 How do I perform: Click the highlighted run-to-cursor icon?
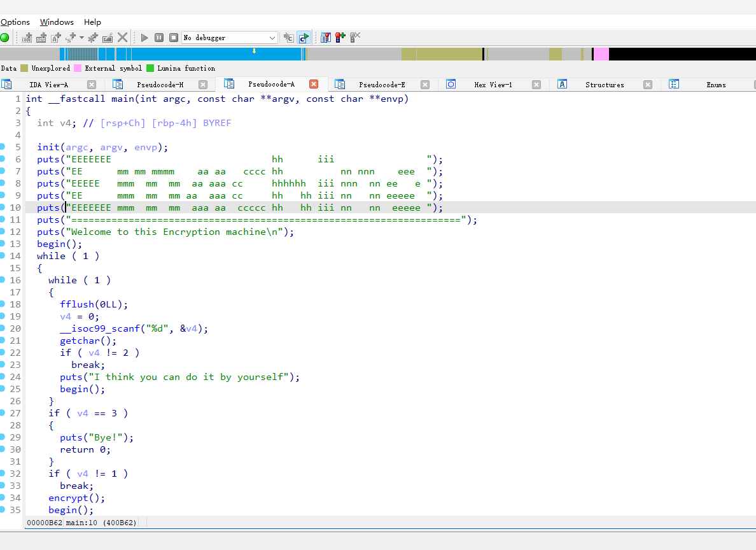click(304, 38)
